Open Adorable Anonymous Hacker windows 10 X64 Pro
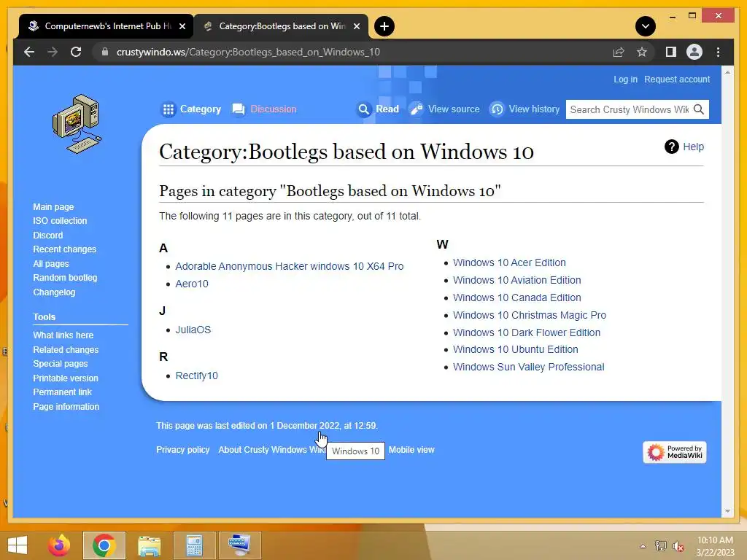747x560 pixels. (289, 266)
